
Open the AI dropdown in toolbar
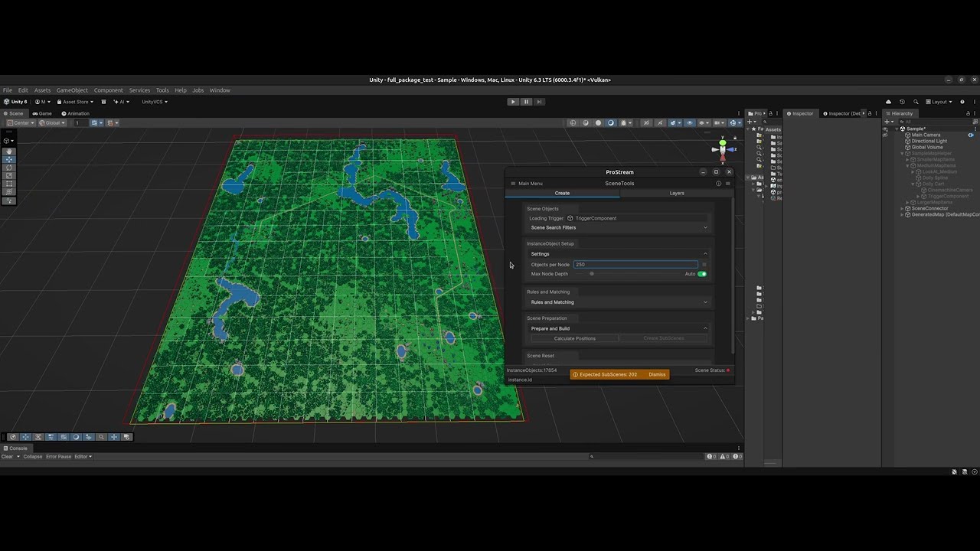click(121, 102)
